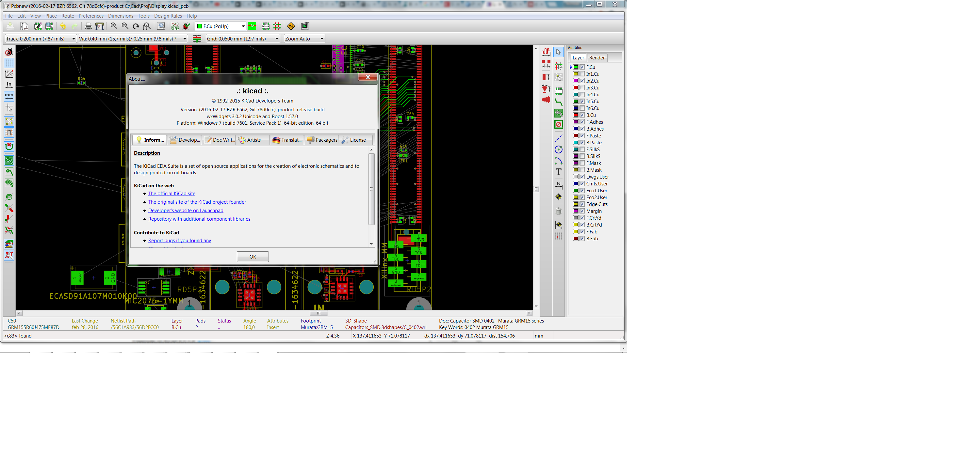Click the Set grid origin tool
980x457 pixels.
[559, 236]
